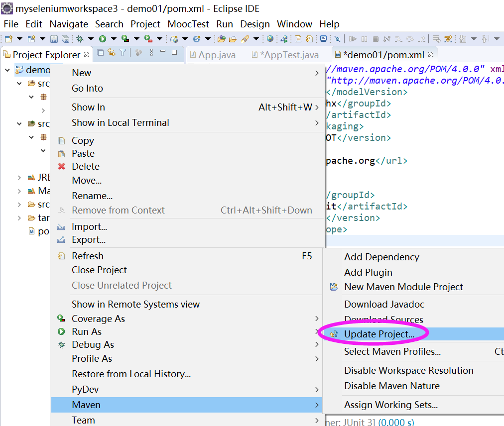Screen dimensions: 504x426
Task: Click the Save All toolbar icon
Action: [x=65, y=39]
